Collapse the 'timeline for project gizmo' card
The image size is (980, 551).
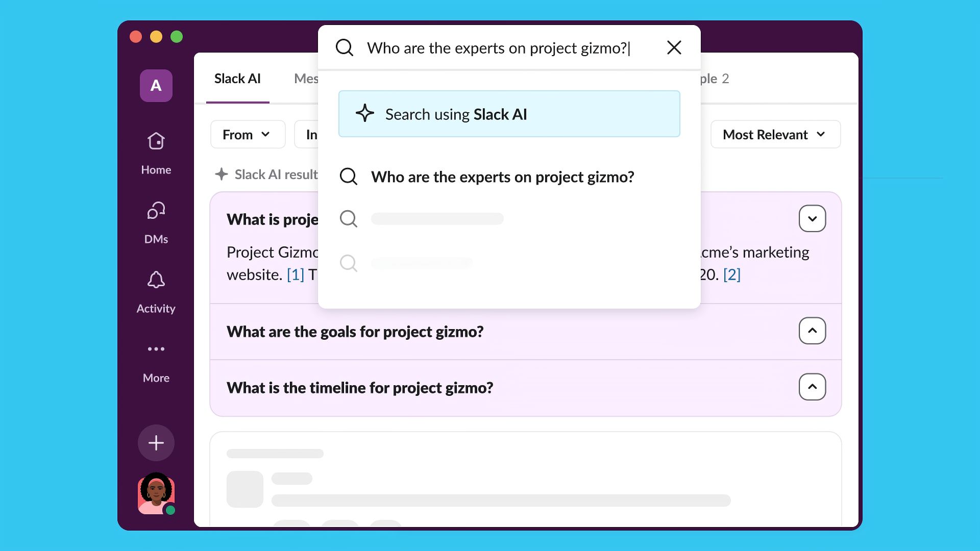(x=812, y=387)
